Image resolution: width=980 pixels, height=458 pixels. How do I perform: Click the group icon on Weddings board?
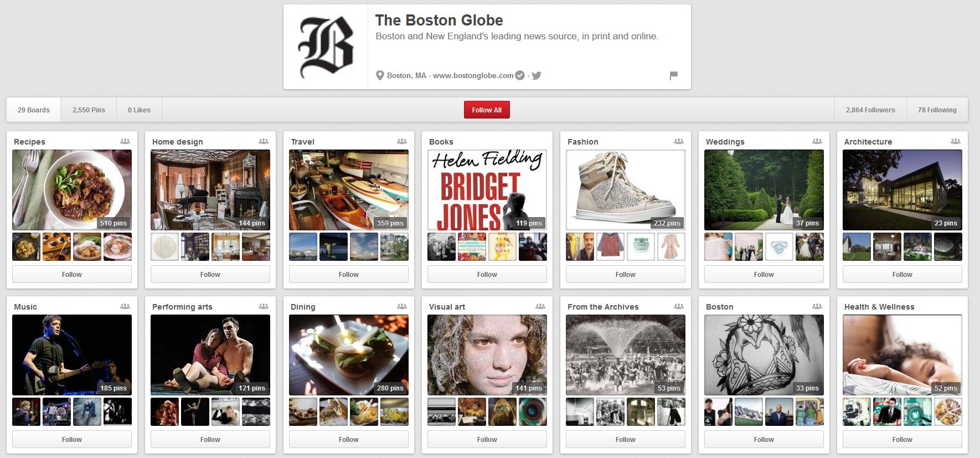click(x=817, y=141)
